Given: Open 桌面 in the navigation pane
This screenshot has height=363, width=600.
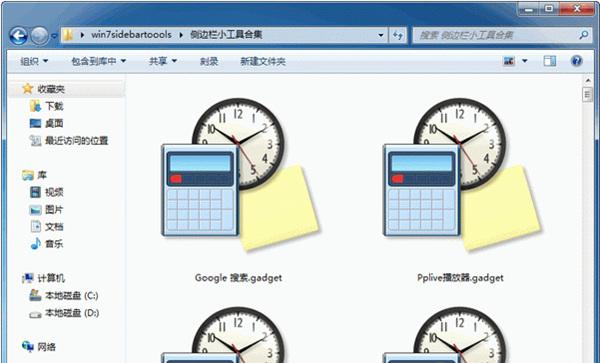Looking at the screenshot, I should [x=54, y=124].
